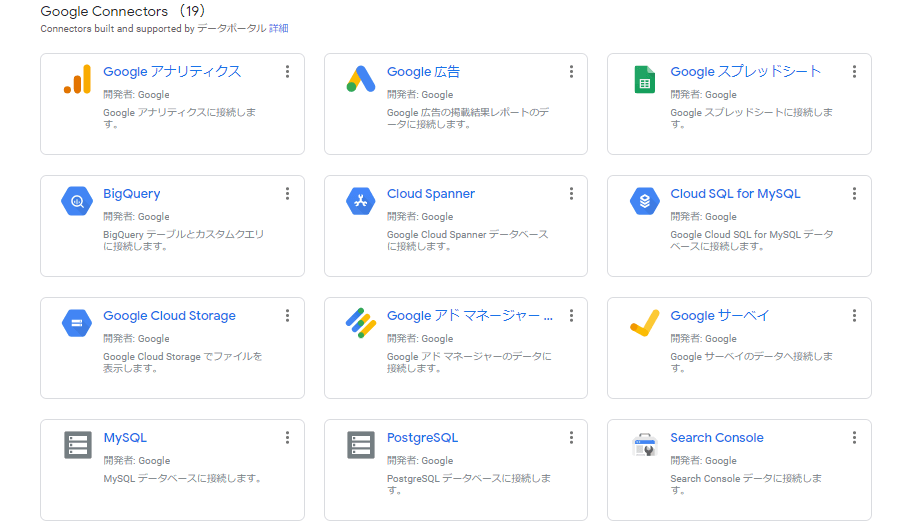Select the Google スプレッドシート connector title
The image size is (909, 531).
tap(746, 71)
